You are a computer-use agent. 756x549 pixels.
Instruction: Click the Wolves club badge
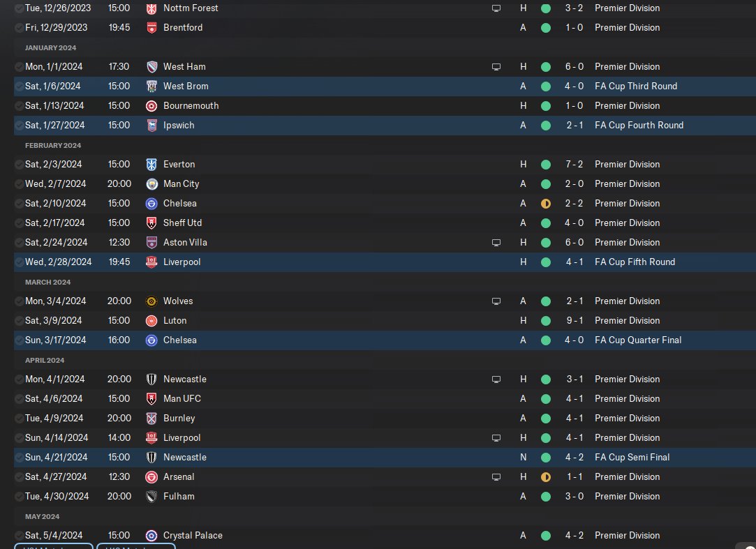point(151,301)
